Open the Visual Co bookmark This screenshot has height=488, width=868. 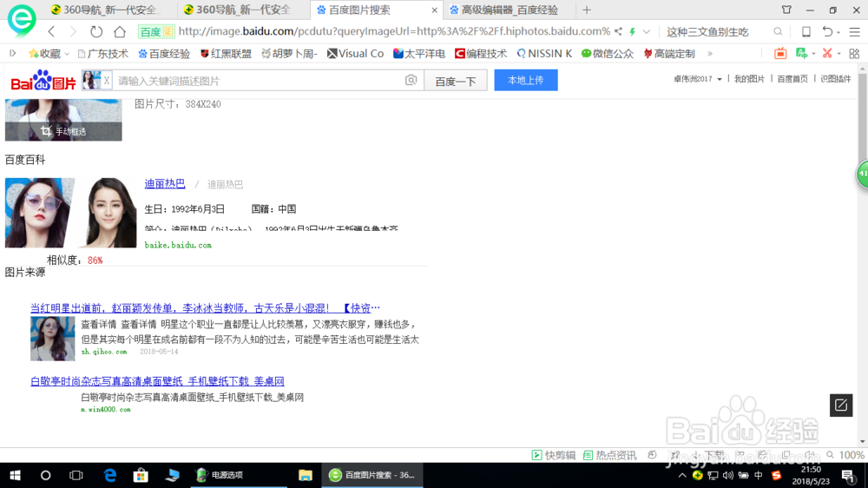[355, 53]
